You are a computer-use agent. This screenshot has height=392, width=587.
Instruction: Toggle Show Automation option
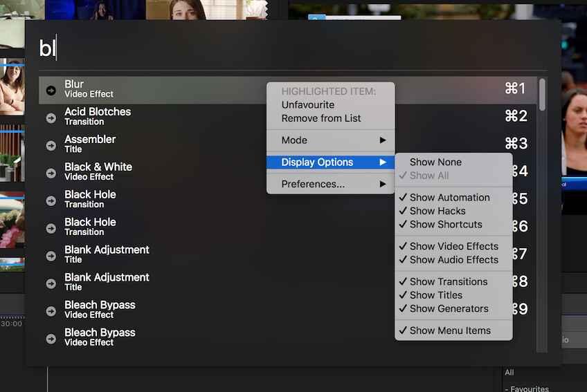tap(449, 197)
